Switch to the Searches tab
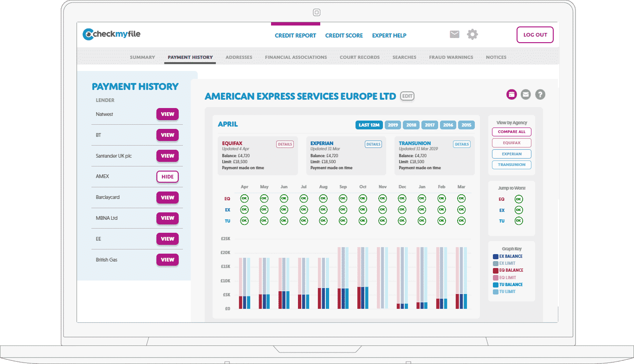Image resolution: width=634 pixels, height=364 pixels. pos(404,57)
